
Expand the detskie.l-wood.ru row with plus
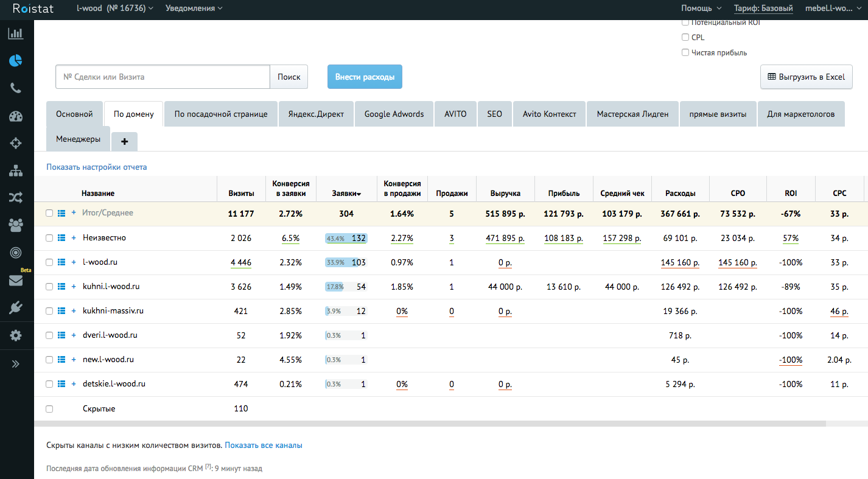point(74,383)
